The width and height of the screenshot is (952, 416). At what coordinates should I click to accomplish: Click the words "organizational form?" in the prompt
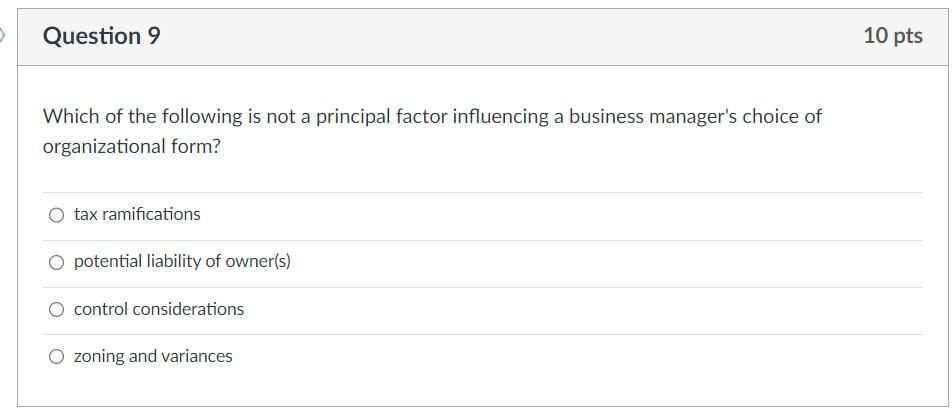(131, 147)
